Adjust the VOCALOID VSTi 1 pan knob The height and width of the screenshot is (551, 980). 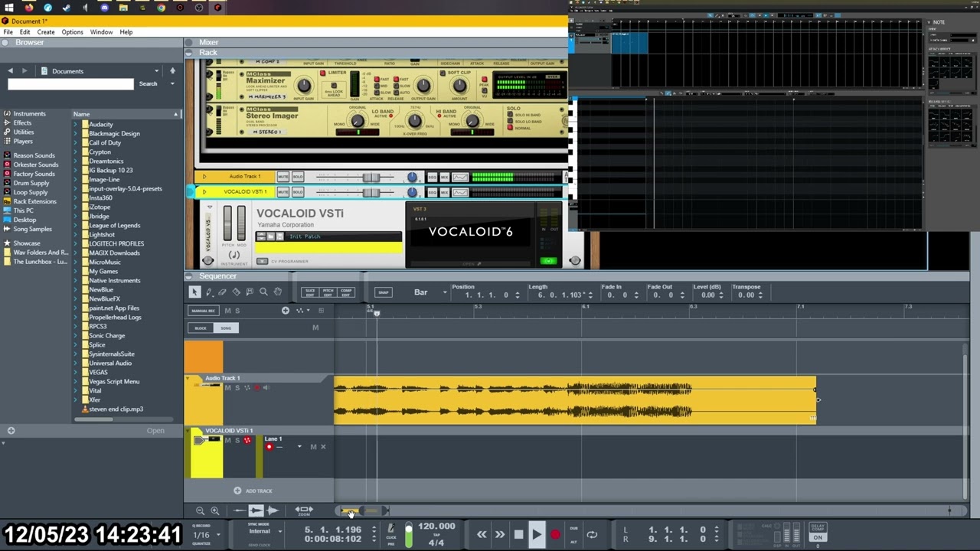(412, 191)
